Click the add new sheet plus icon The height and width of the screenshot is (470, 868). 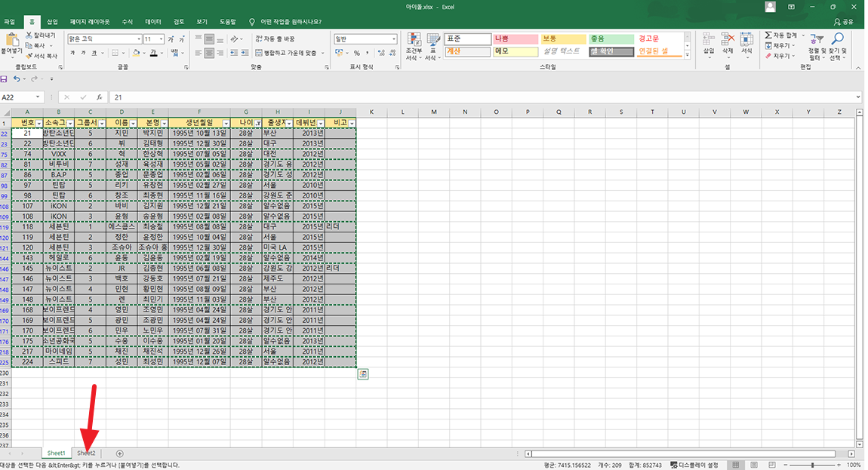[119, 453]
